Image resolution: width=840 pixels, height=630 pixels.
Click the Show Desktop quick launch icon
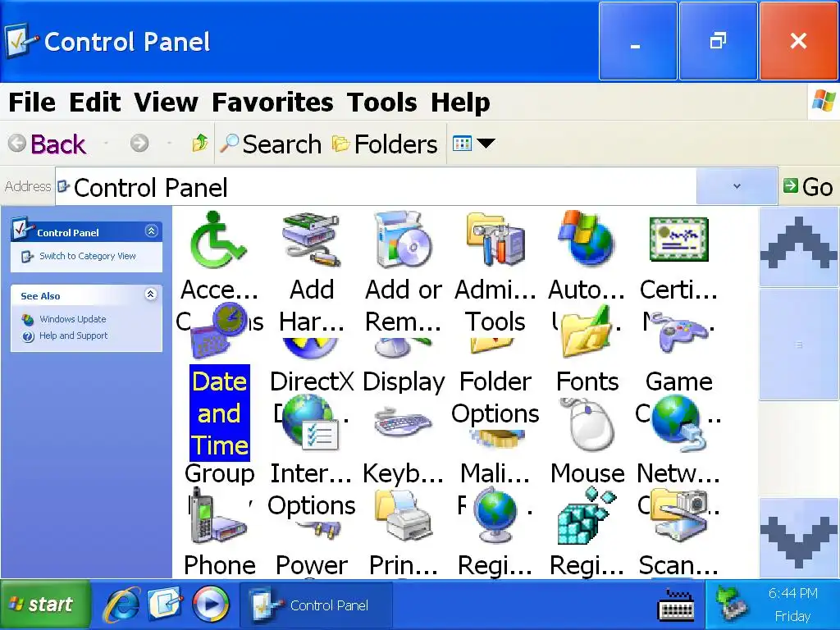(x=166, y=605)
